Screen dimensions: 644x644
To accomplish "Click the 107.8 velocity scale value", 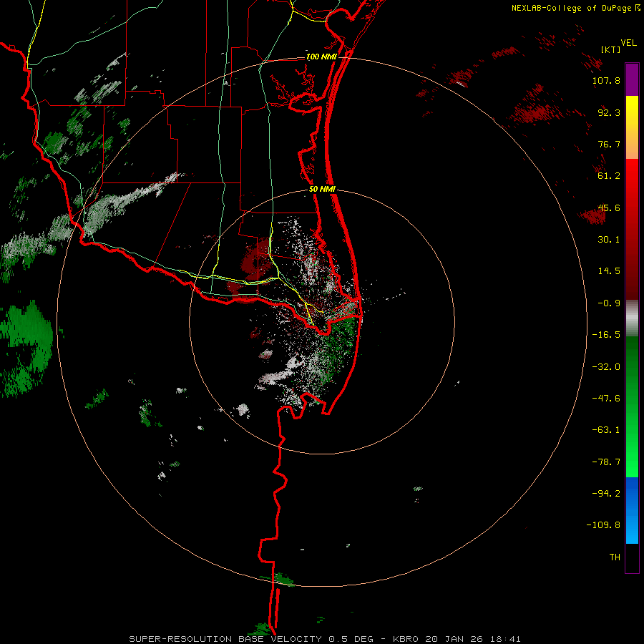I will [606, 80].
